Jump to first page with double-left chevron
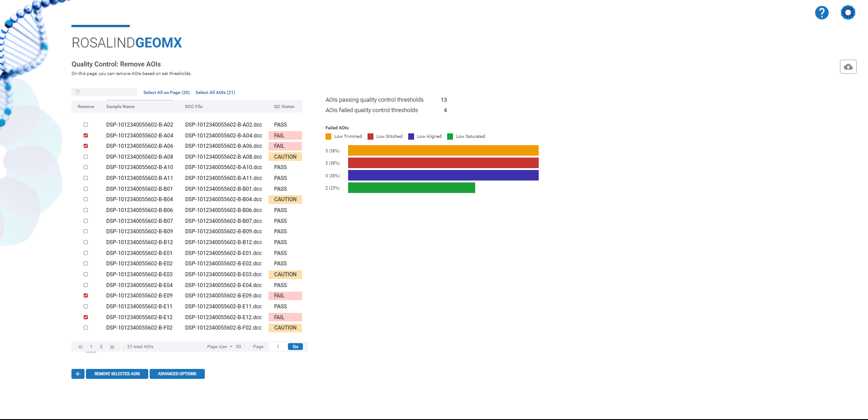The image size is (868, 420). coord(80,347)
